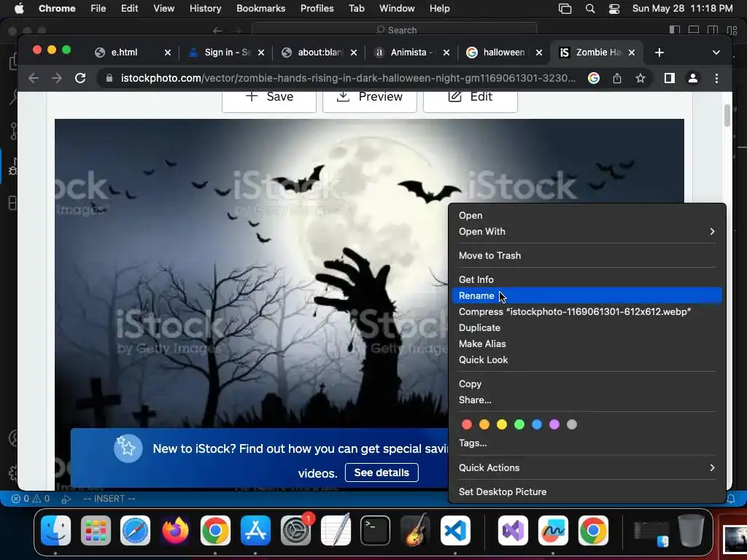
Task: Choose Quick Look in context menu
Action: tap(587, 360)
